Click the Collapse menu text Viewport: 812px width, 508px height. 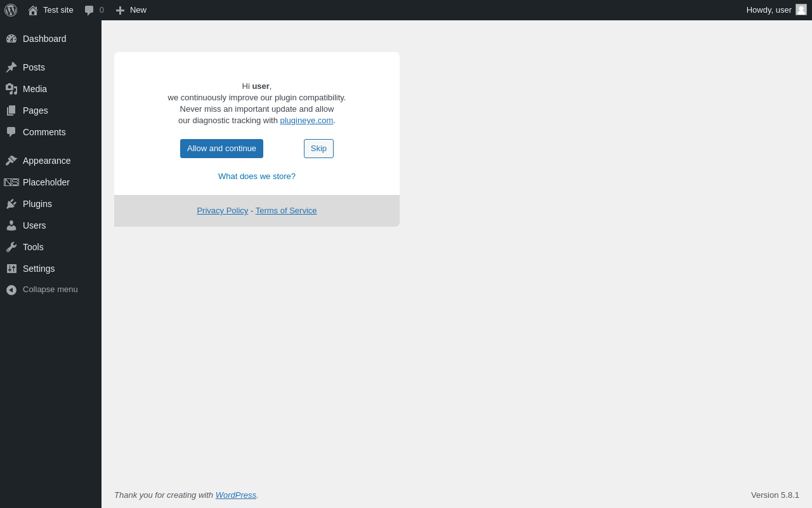(50, 290)
